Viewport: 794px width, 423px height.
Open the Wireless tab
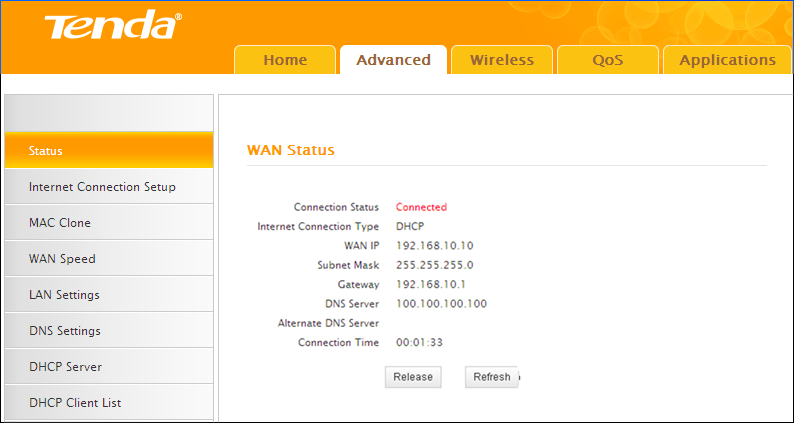[x=502, y=60]
